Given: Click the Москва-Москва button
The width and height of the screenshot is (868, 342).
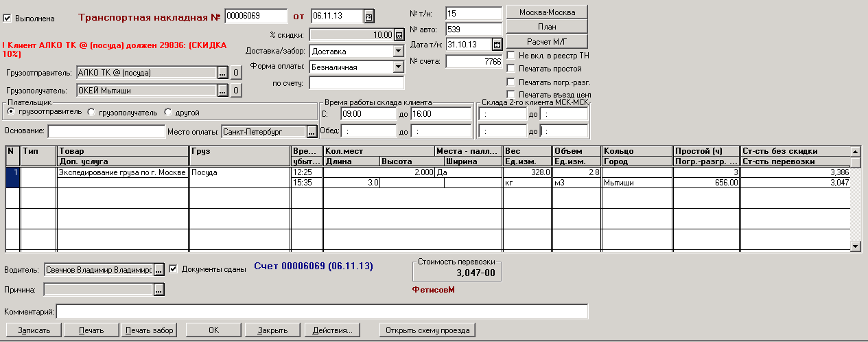Looking at the screenshot, I should pos(546,12).
